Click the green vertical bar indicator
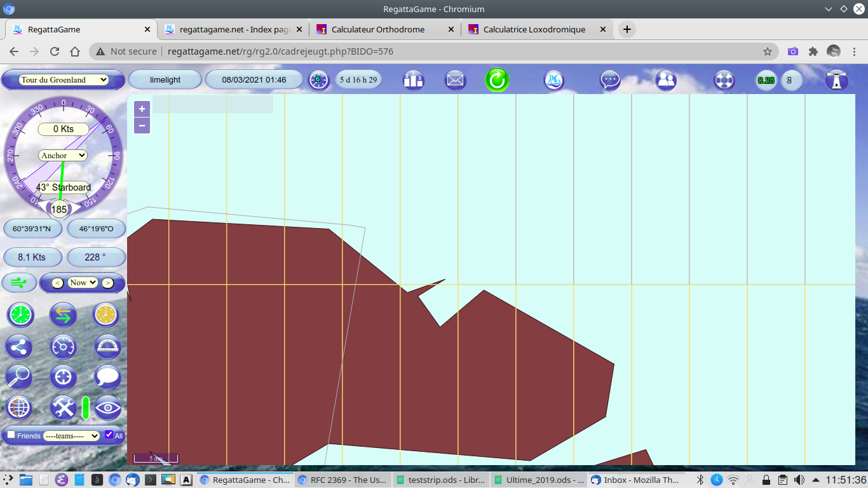Viewport: 868px width, 488px height. 86,407
